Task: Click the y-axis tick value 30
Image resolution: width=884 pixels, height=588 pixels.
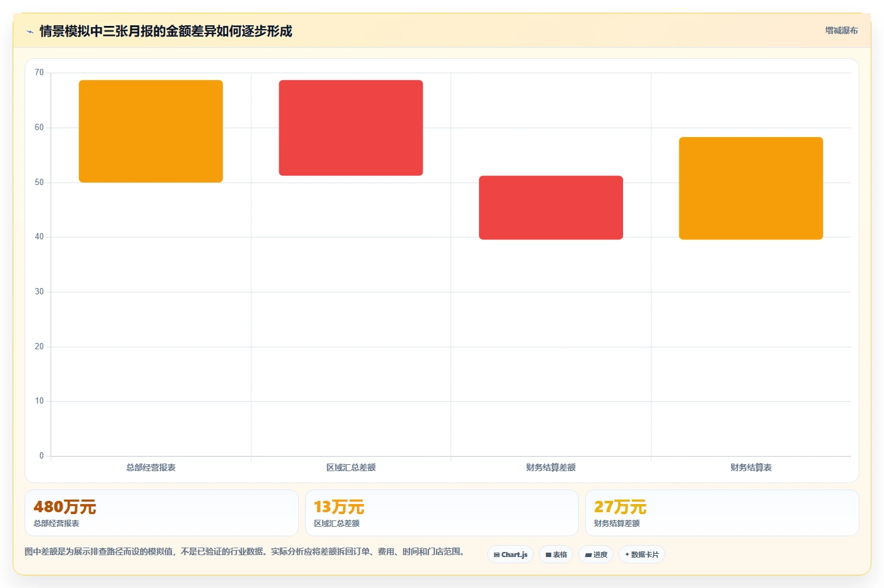Action: [39, 292]
